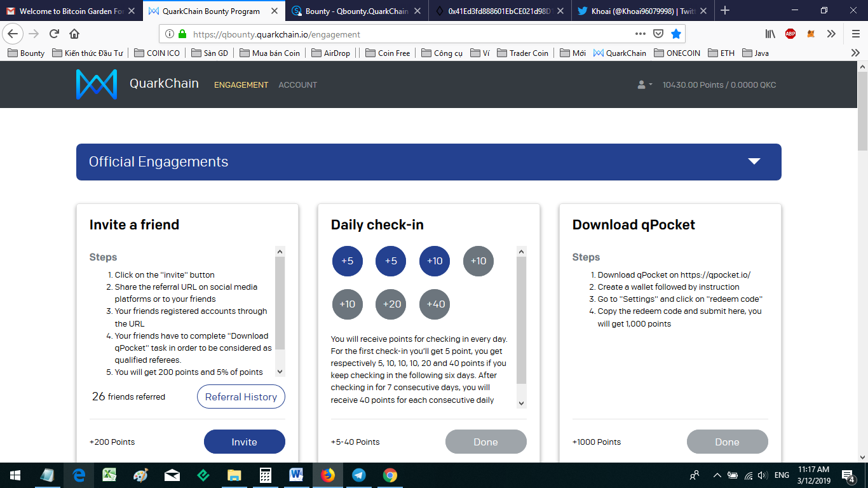Open Calculator from the taskbar
Viewport: 868px width, 488px height.
point(266,475)
